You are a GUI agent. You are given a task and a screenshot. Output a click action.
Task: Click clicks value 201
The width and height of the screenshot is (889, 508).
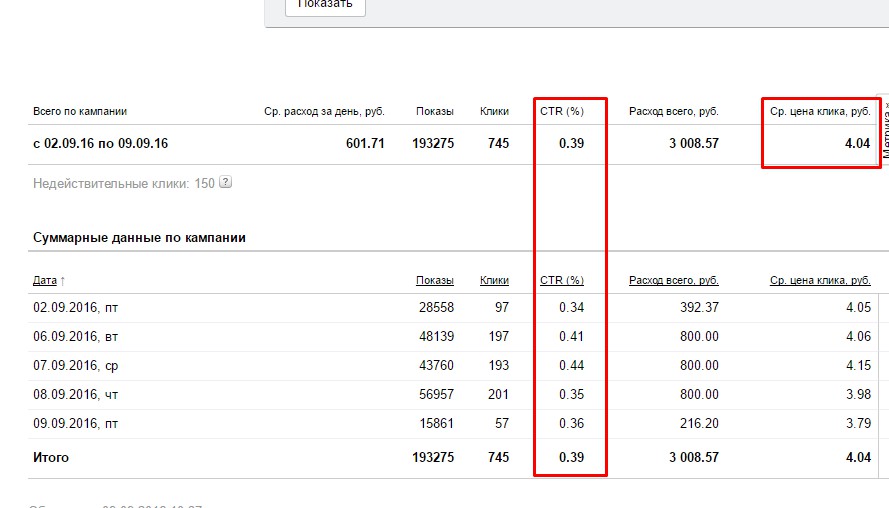point(498,395)
